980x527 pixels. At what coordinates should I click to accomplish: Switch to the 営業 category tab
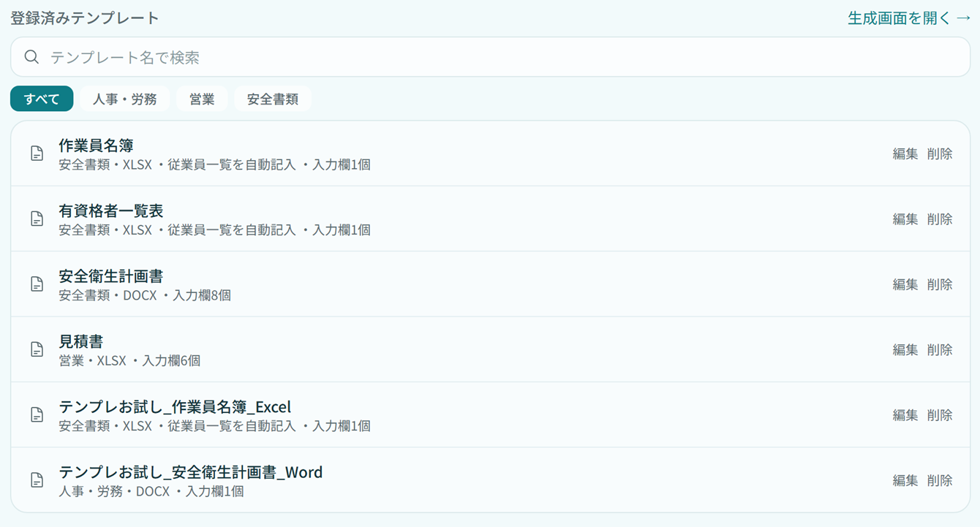[x=202, y=99]
